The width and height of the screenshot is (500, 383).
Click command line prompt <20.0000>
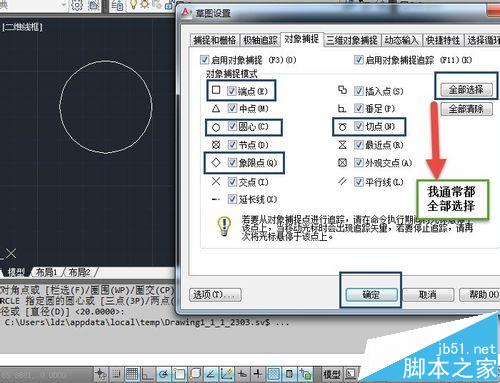[100, 312]
